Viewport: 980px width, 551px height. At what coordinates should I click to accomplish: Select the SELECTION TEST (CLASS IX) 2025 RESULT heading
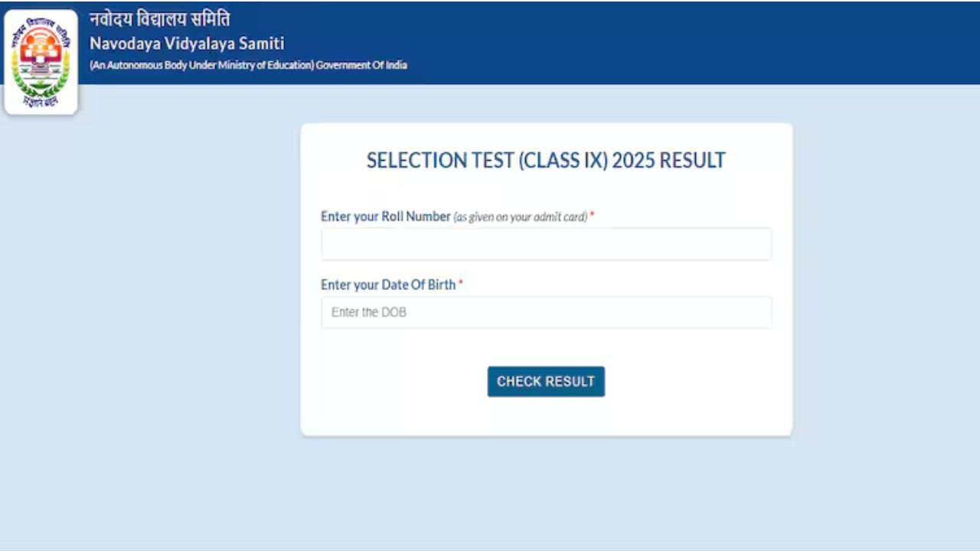[x=545, y=160]
